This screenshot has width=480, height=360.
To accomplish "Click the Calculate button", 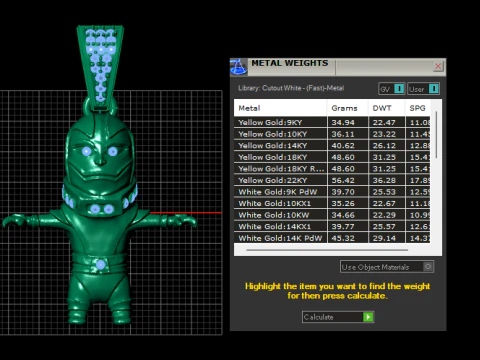I will point(338,317).
